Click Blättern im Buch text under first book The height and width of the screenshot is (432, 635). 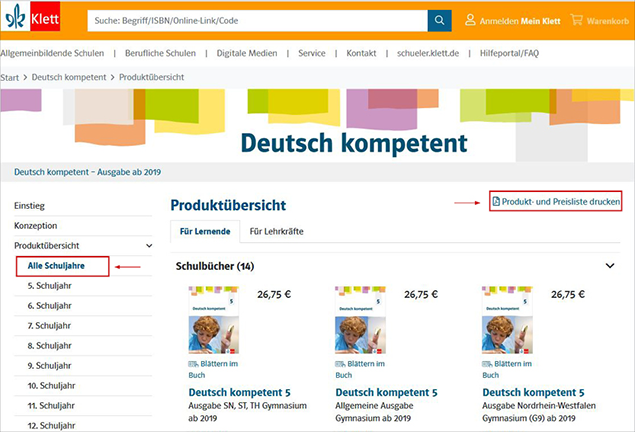click(x=213, y=369)
